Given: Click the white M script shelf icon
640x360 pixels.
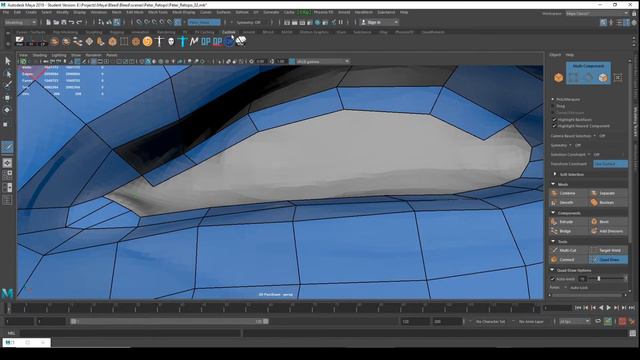Looking at the screenshot, I should click(194, 41).
